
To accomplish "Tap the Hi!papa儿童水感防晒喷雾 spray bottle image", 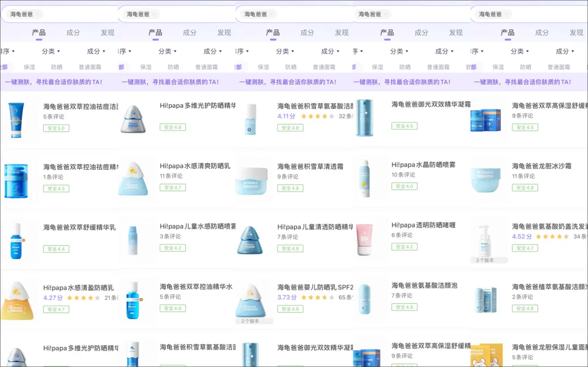I will 133,240.
